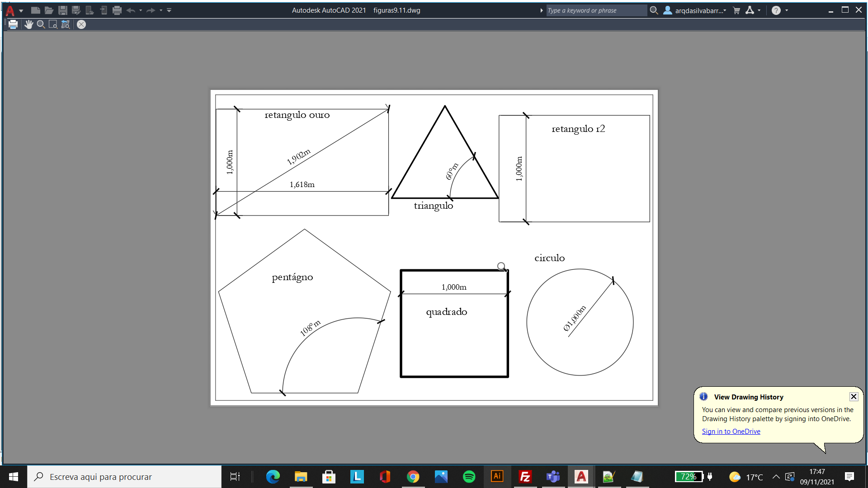This screenshot has width=868, height=488.
Task: Select the Pan tool in toolbar
Action: click(28, 24)
